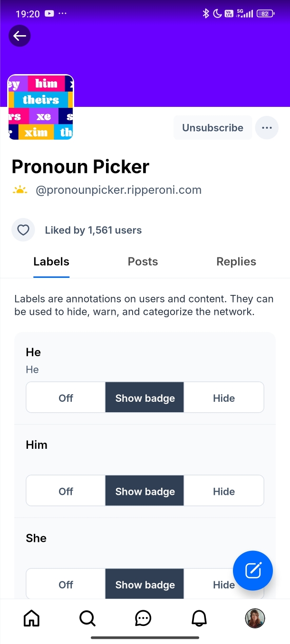290x644 pixels.
Task: Tap the back arrow button
Action: 19,36
